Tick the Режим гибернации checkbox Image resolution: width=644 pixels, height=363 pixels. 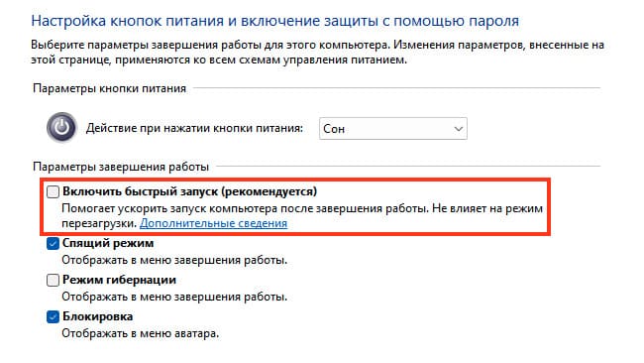(53, 280)
